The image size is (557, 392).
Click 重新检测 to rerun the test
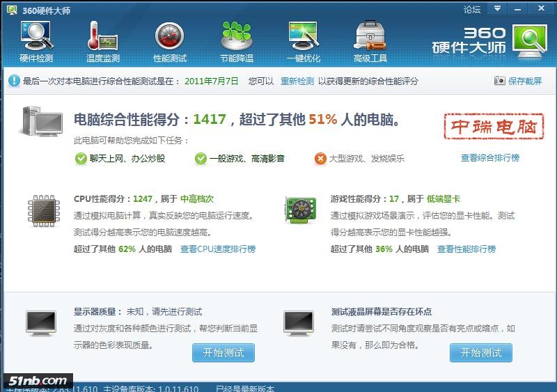point(297,81)
